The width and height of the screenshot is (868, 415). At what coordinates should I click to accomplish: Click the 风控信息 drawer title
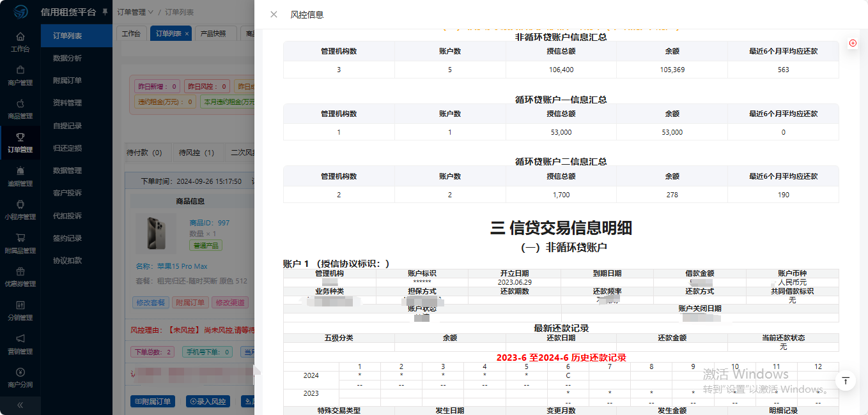pyautogui.click(x=307, y=15)
